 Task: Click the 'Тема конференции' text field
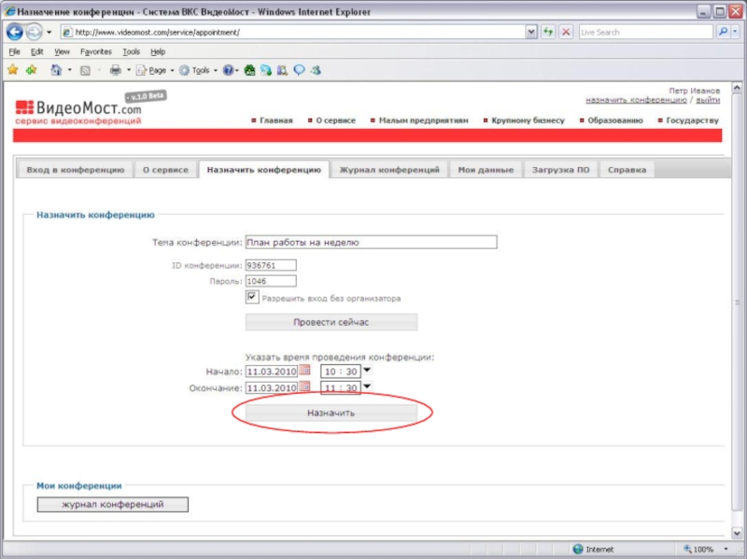click(371, 242)
